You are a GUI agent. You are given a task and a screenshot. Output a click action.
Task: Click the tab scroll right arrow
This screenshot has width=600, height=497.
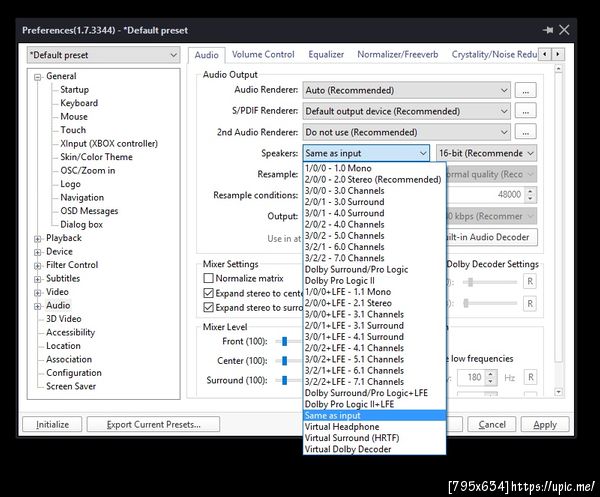tap(558, 54)
